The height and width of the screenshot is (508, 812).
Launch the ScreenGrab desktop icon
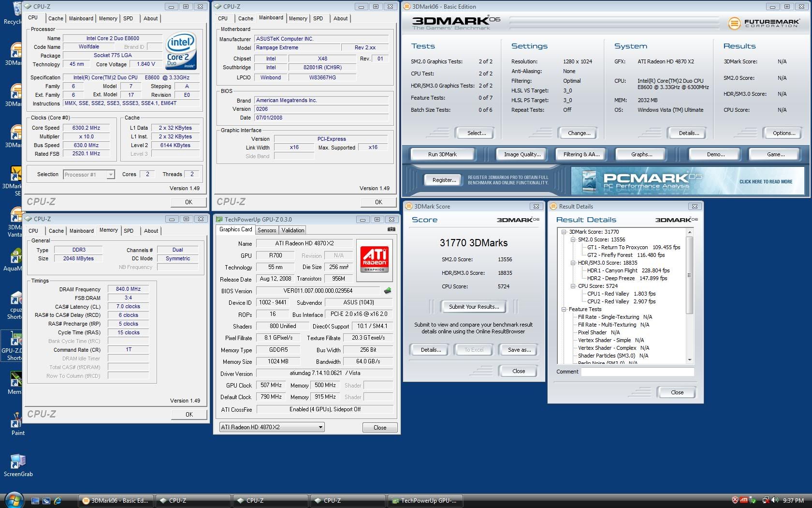(x=18, y=465)
